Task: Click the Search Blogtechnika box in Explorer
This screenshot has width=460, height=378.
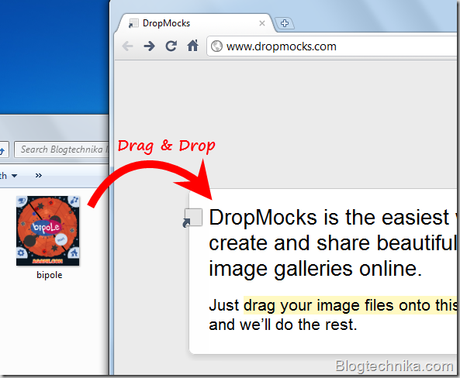Action: click(x=62, y=149)
